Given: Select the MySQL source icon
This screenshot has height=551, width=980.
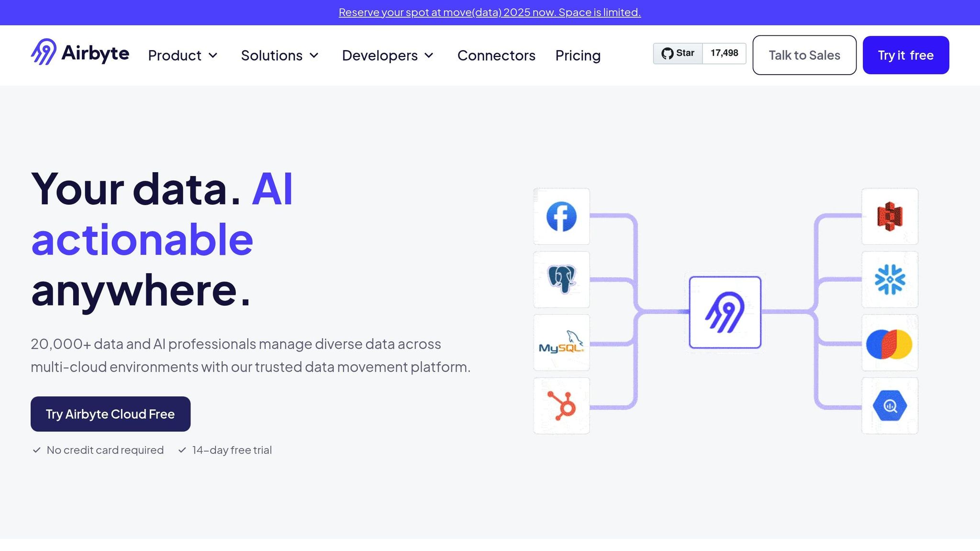Looking at the screenshot, I should [561, 342].
